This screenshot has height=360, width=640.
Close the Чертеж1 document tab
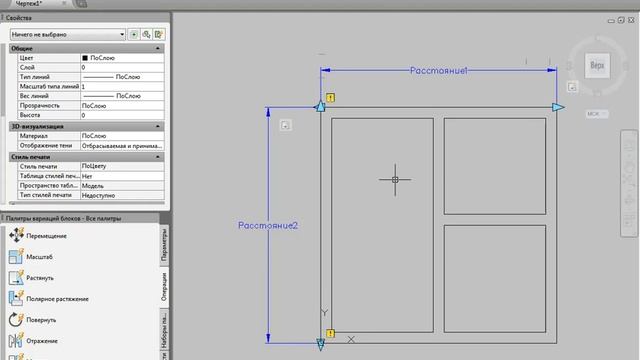point(64,3)
